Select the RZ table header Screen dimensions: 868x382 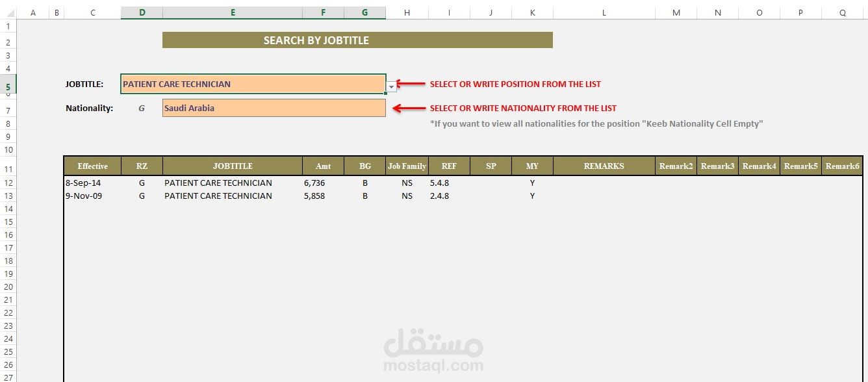pos(142,166)
